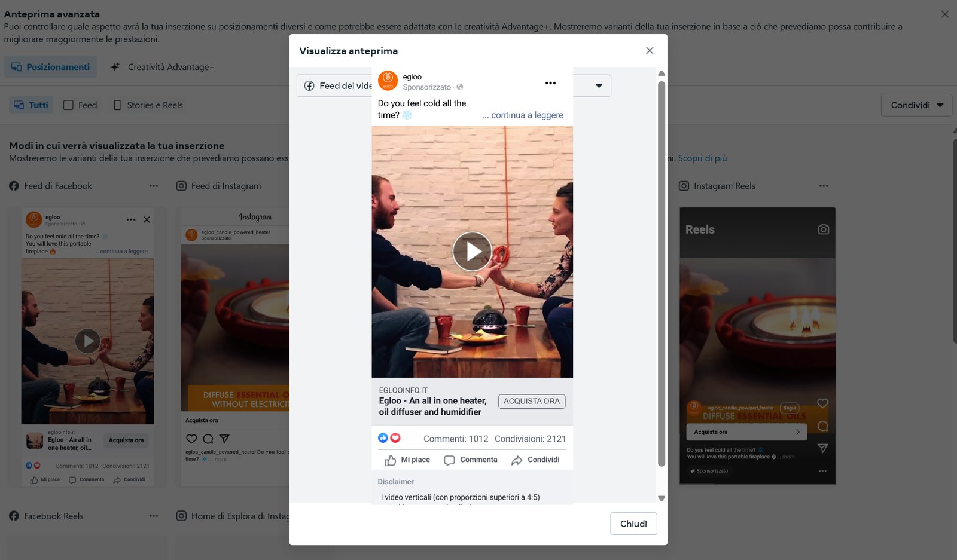The image size is (957, 560).
Task: Select the Stories e Reels filter
Action: pos(148,105)
